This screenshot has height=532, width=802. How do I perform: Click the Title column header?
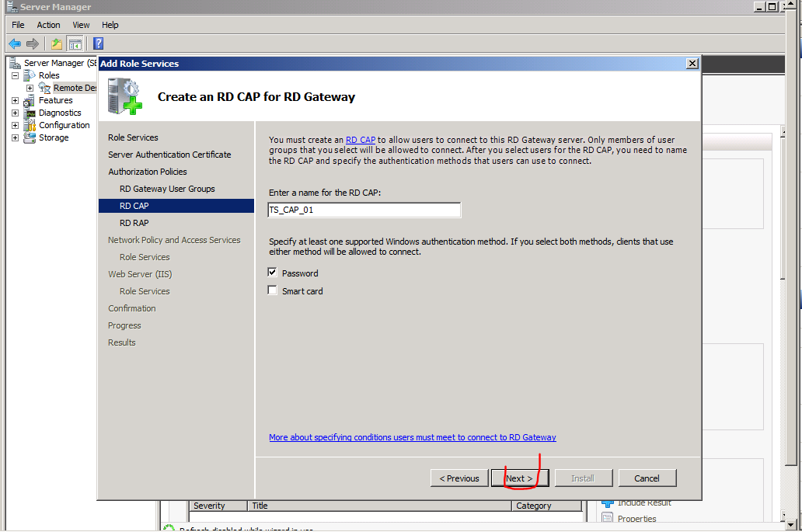379,506
